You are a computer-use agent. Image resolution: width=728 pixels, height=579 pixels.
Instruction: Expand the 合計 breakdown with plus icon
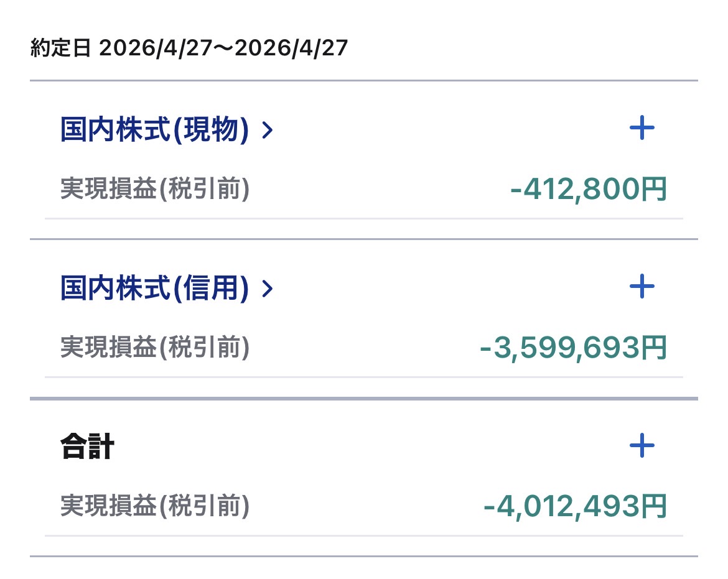point(642,445)
